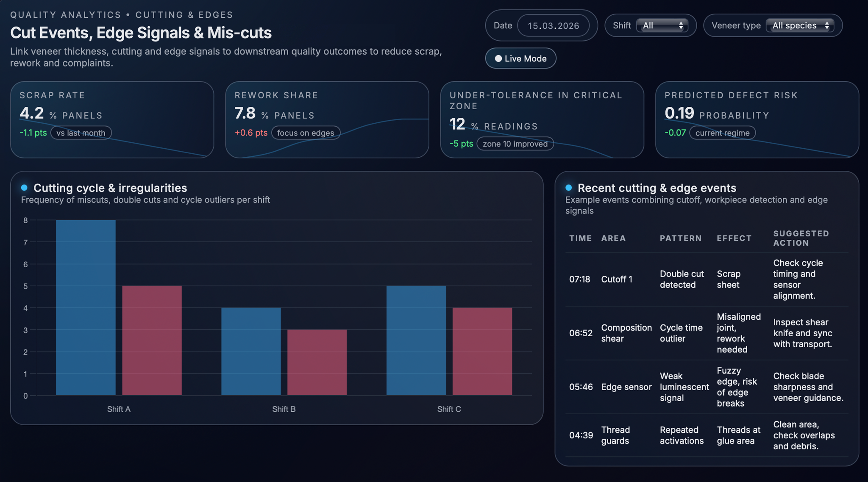Click the blue dot beside Recent cutting events
Viewport: 868px width, 482px height.
[568, 188]
